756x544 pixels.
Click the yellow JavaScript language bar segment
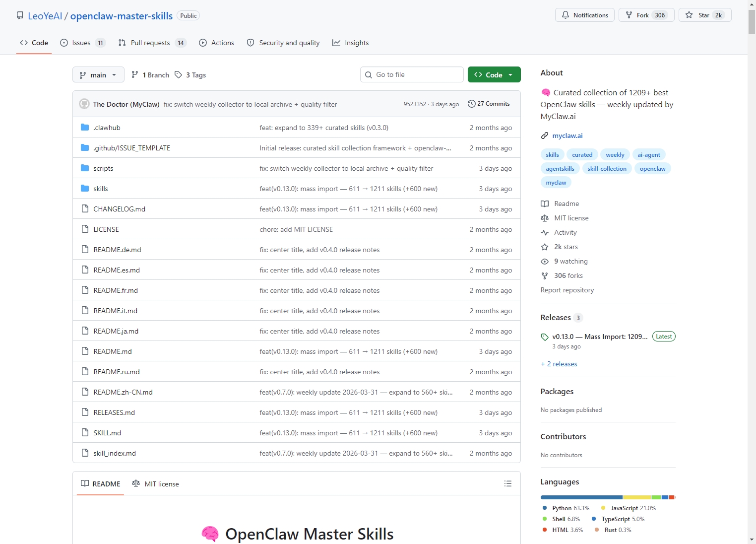[x=637, y=497]
